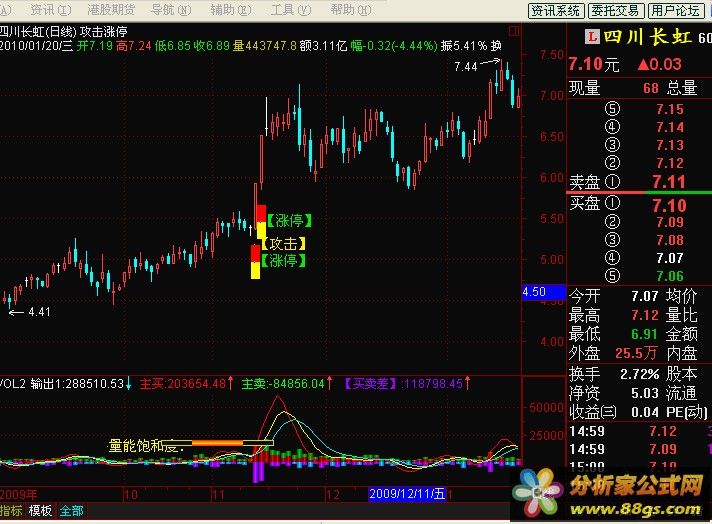Click the 2009年 label on time axis
Screen dimensions: 712x524
19,494
